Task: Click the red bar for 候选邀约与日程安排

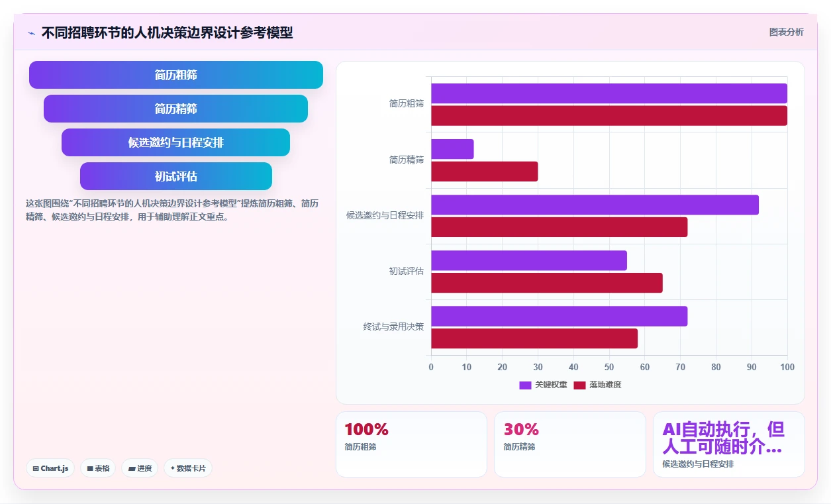Action: pyautogui.click(x=560, y=227)
